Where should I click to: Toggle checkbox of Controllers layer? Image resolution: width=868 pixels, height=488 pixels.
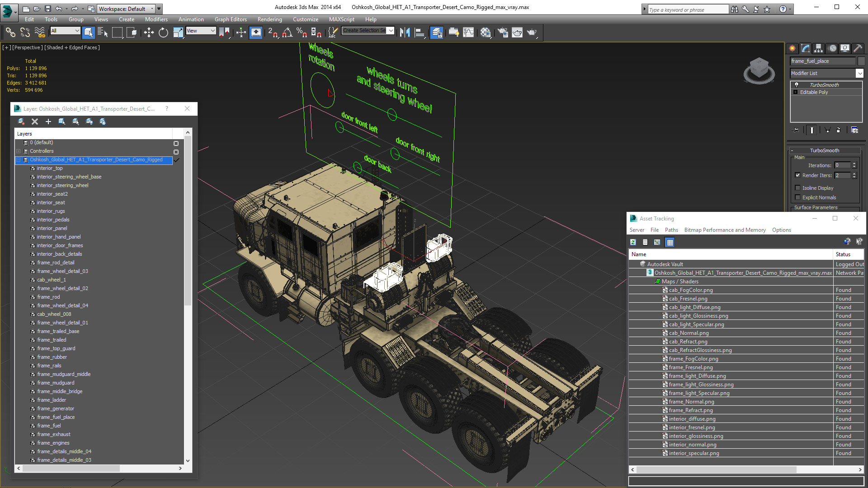176,152
